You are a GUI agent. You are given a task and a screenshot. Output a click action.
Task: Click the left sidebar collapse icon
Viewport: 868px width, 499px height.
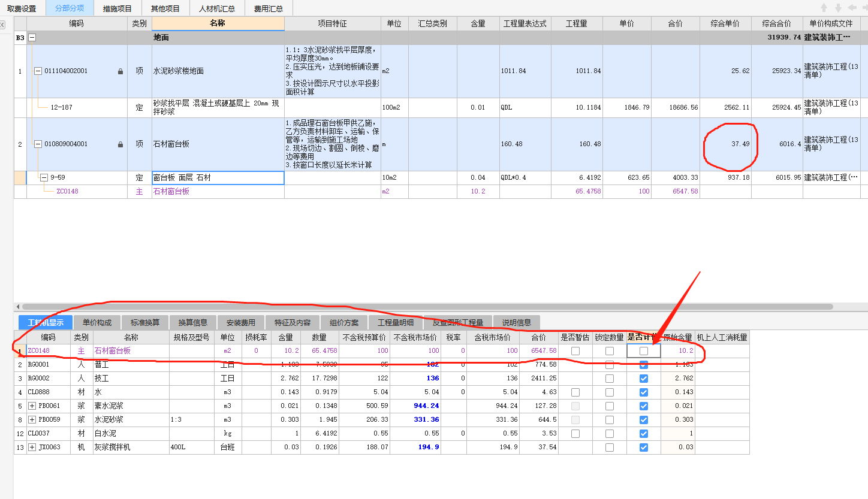[x=2, y=25]
